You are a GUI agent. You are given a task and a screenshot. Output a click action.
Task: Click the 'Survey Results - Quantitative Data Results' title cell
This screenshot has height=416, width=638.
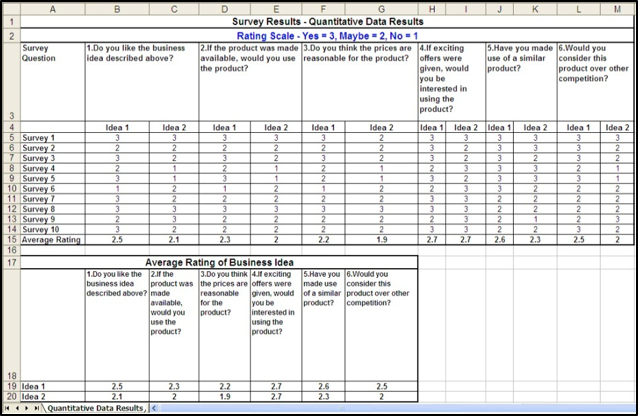point(327,22)
